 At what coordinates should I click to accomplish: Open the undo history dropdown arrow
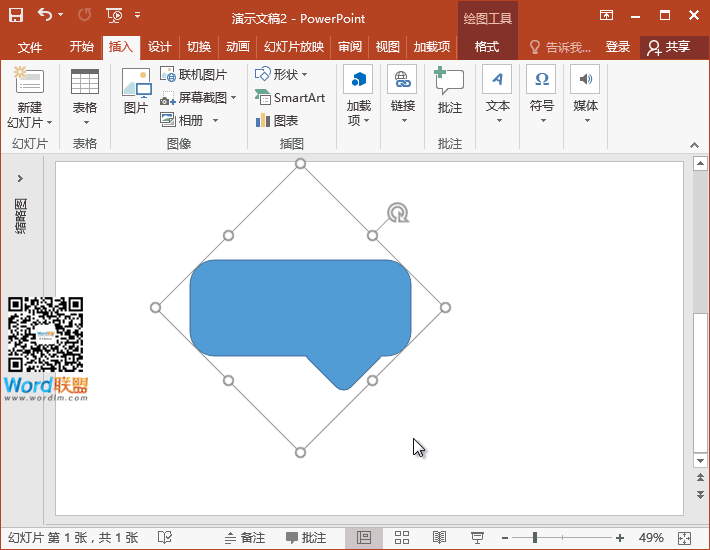point(61,15)
